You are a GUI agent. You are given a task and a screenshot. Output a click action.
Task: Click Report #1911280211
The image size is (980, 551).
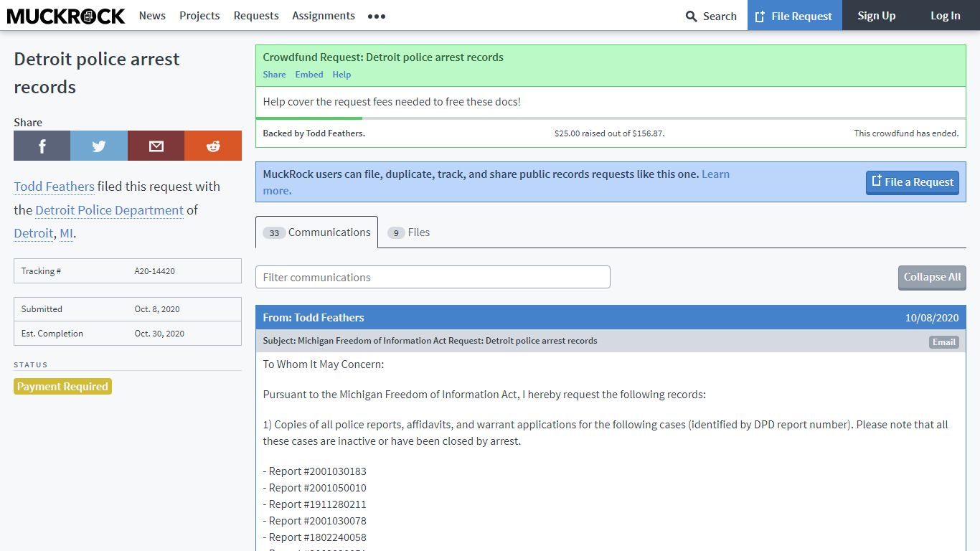pyautogui.click(x=314, y=504)
